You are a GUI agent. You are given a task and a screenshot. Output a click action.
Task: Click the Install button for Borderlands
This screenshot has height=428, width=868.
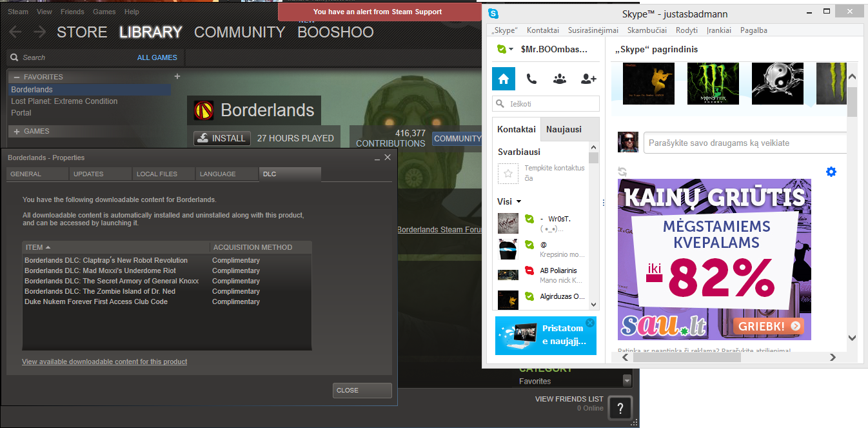(x=222, y=138)
